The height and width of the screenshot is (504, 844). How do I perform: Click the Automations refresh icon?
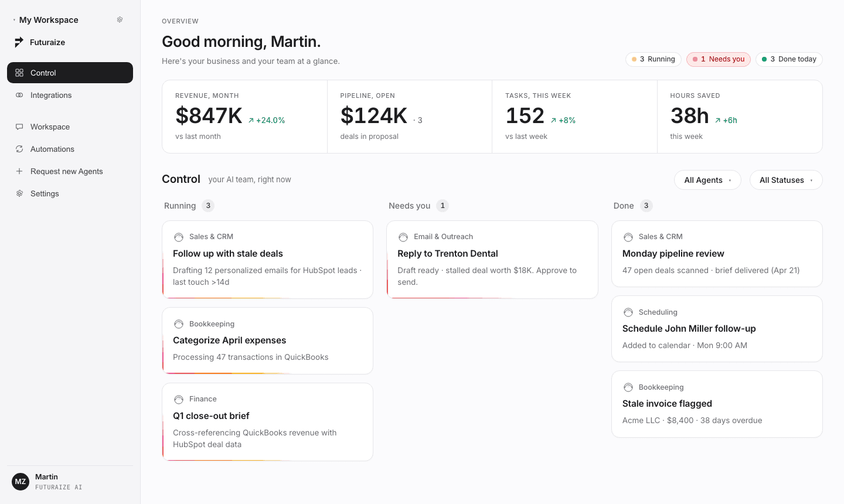(x=19, y=149)
